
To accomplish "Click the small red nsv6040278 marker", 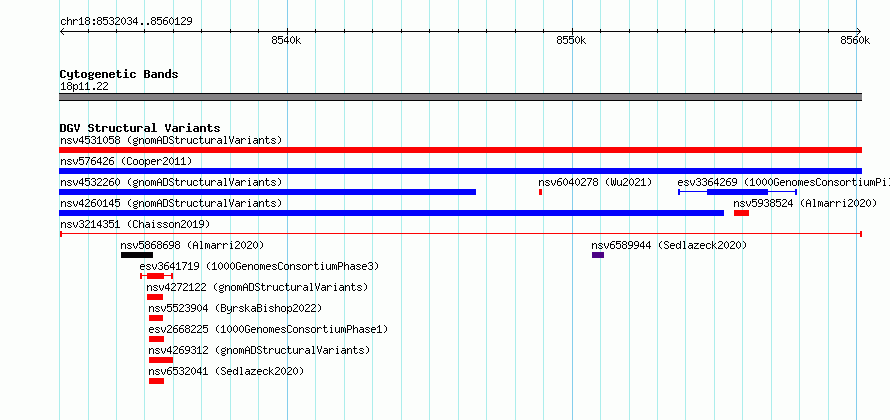I will pos(540,192).
